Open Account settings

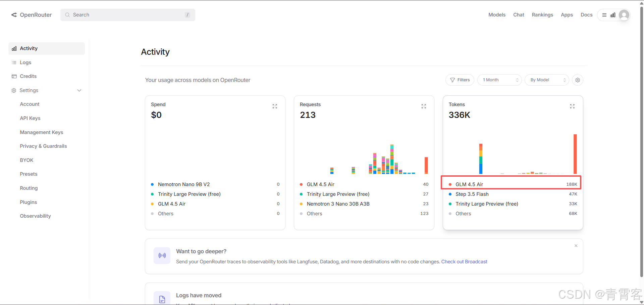tap(30, 104)
